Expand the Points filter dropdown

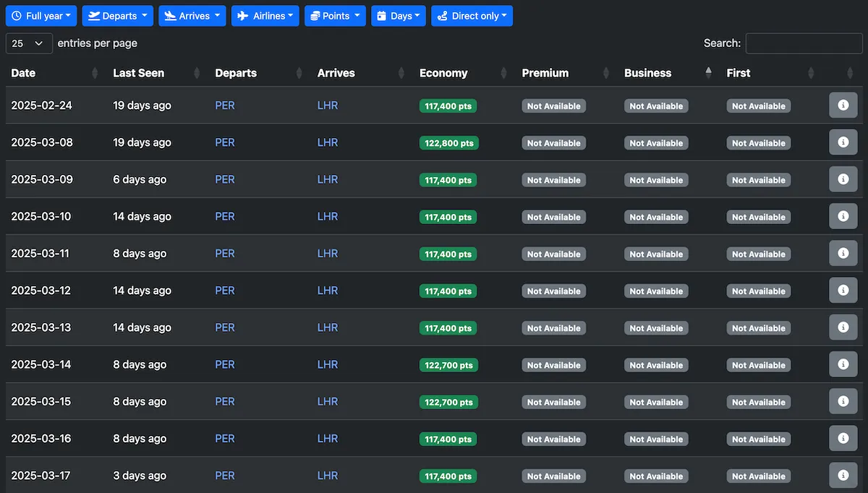(335, 16)
